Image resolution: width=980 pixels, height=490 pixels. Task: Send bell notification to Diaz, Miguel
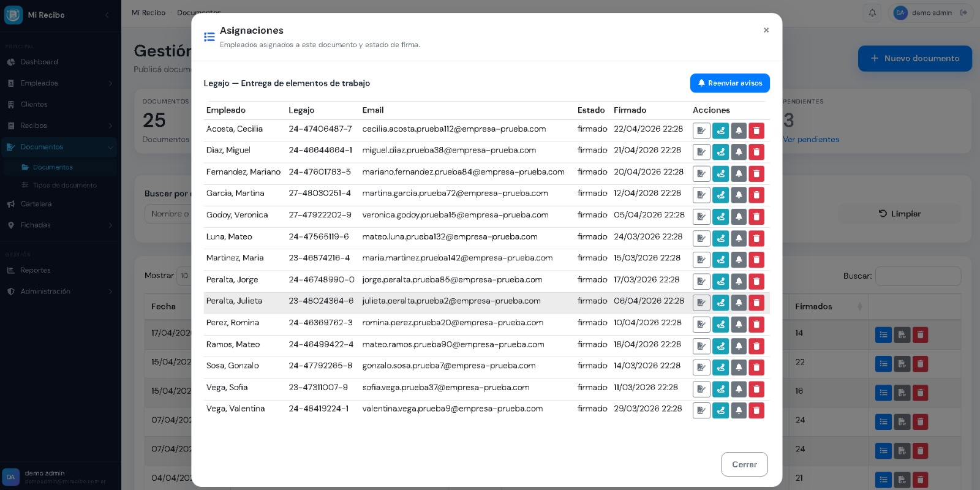click(x=739, y=152)
